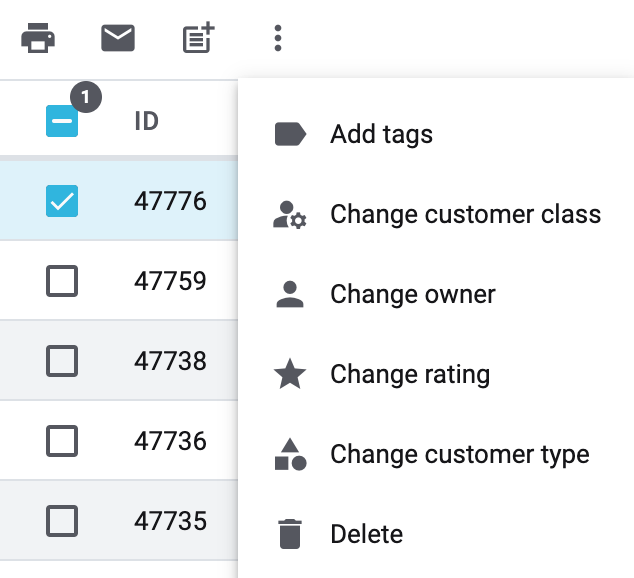Viewport: 634px width, 578px height.
Task: Click the add note icon
Action: [x=198, y=39]
